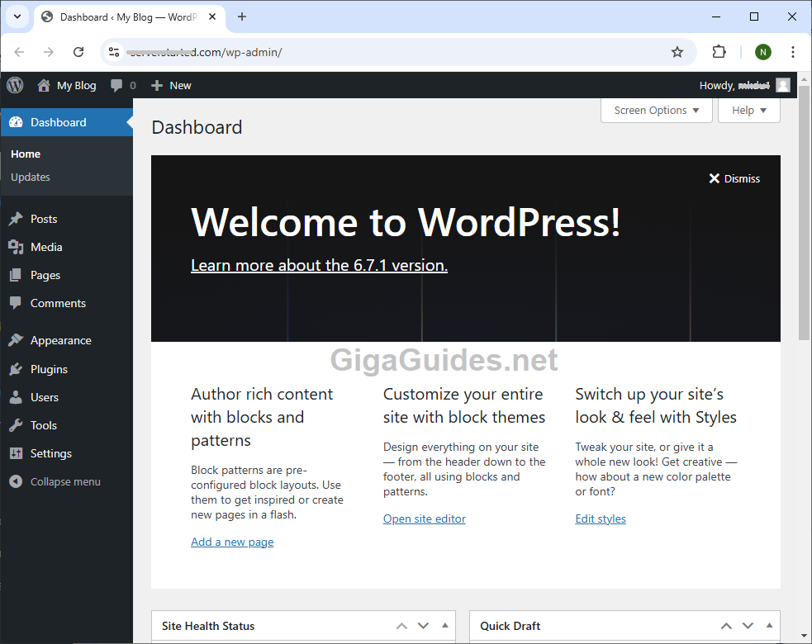812x644 pixels.
Task: Toggle Quick Draft panel collapse
Action: 770,625
